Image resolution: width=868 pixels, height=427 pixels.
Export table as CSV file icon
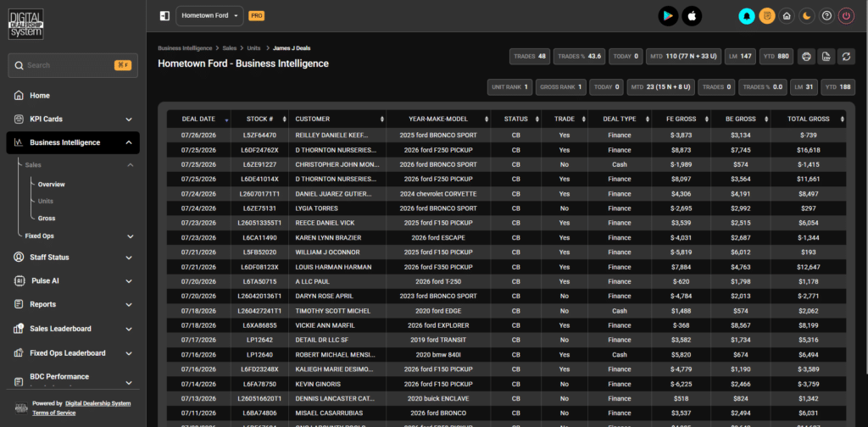[x=827, y=57]
